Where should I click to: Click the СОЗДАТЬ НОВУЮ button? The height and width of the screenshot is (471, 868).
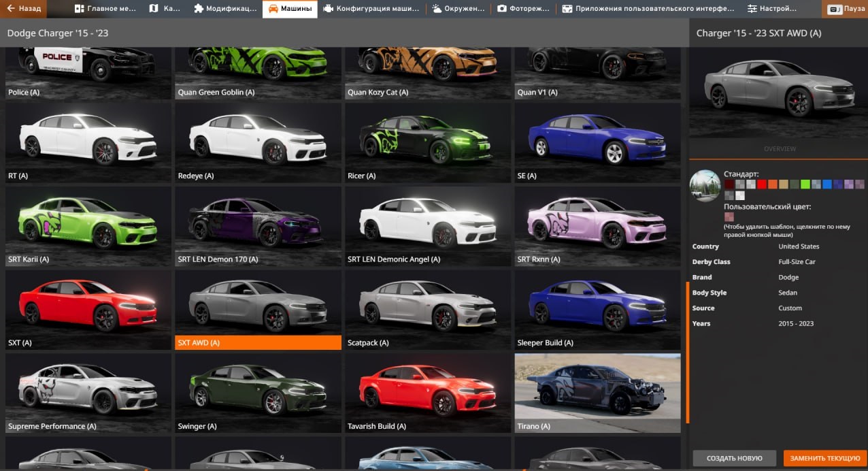(734, 458)
